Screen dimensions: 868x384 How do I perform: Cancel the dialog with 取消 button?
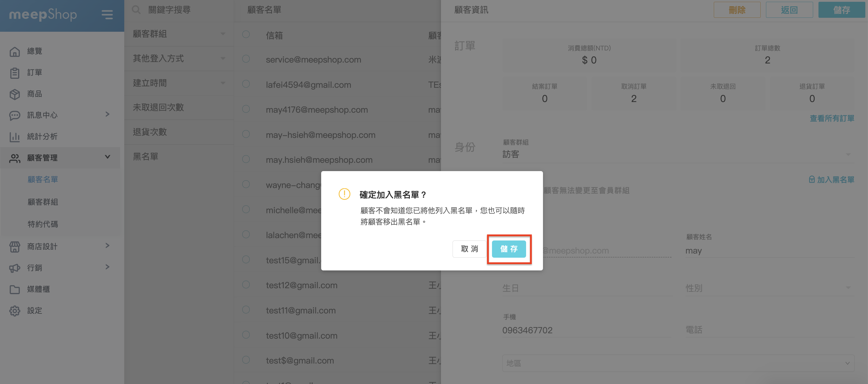click(x=469, y=249)
